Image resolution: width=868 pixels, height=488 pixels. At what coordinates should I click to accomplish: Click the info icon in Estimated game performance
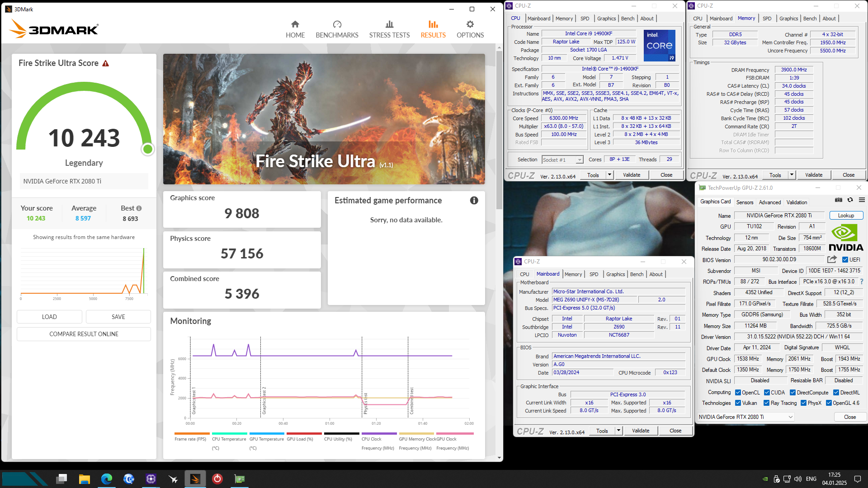[x=474, y=200]
